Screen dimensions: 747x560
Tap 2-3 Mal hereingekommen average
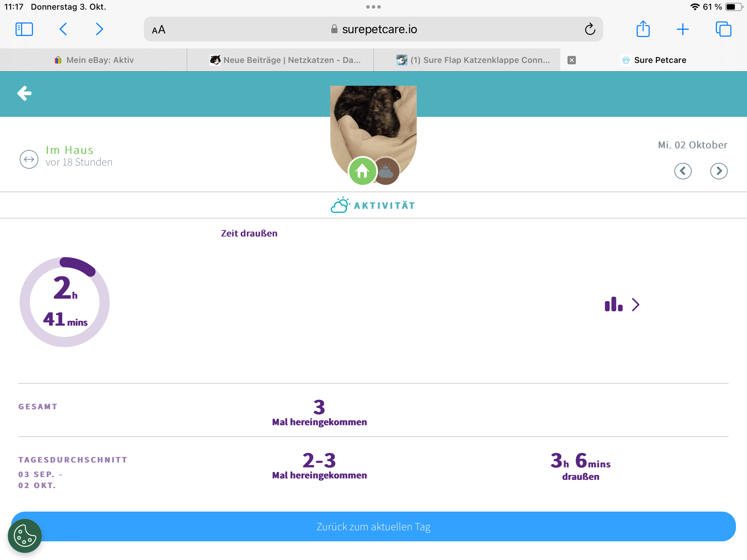coord(319,466)
